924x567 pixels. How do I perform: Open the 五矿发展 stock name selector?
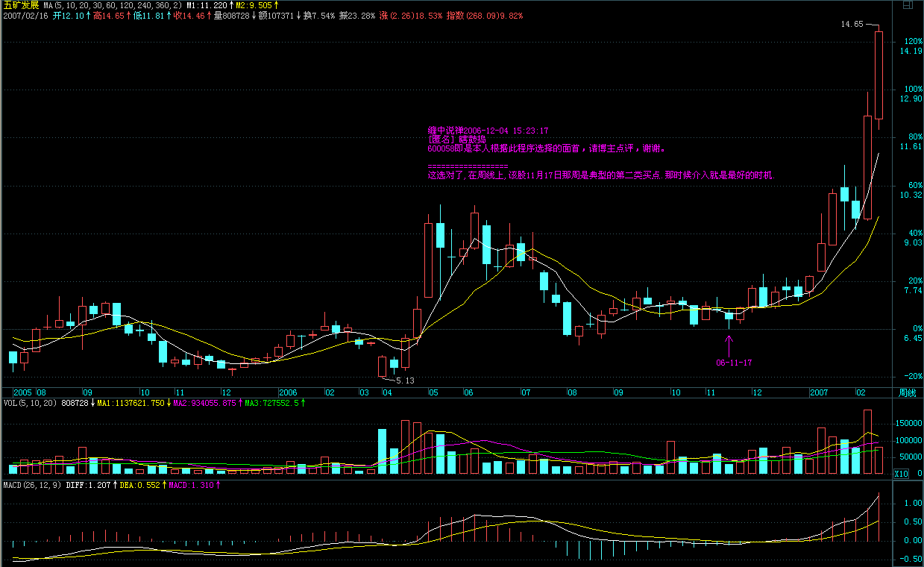[21, 4]
